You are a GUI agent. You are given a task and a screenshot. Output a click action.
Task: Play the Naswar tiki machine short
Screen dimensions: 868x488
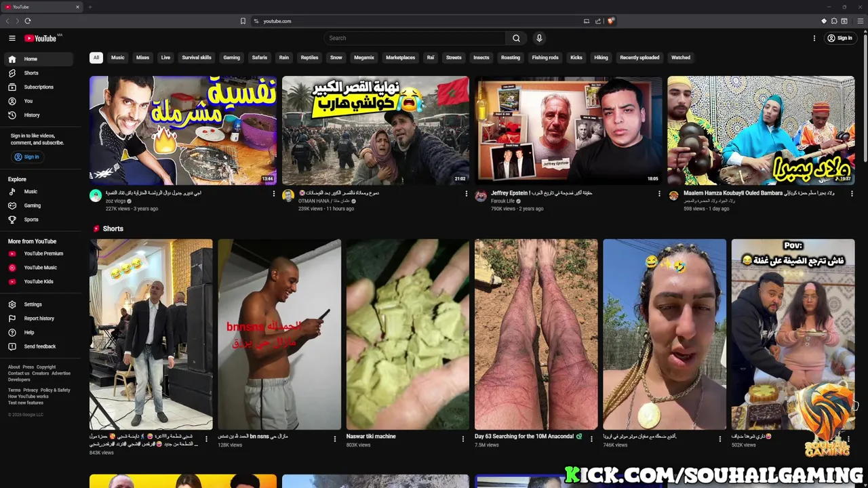408,334
